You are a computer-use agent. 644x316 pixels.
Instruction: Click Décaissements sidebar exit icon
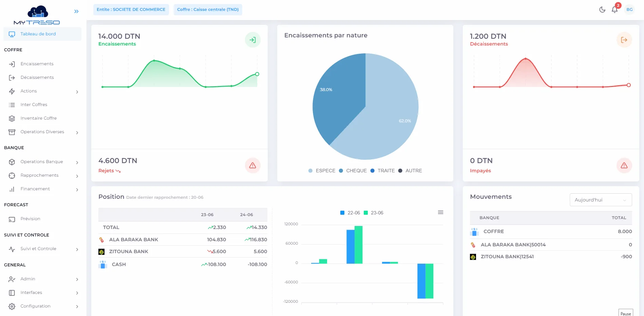coord(12,78)
